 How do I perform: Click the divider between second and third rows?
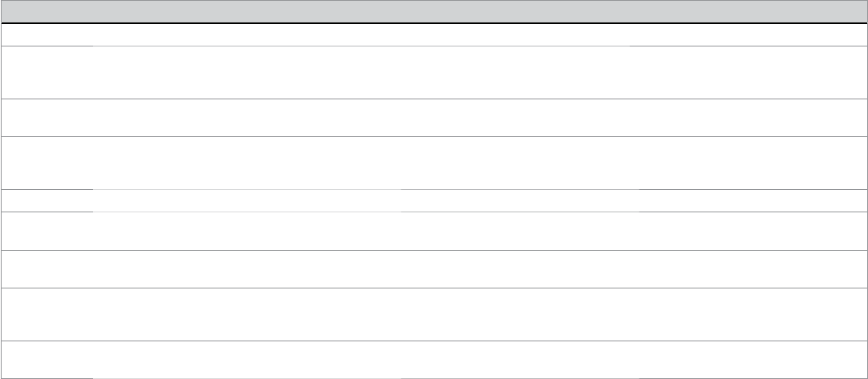click(434, 98)
